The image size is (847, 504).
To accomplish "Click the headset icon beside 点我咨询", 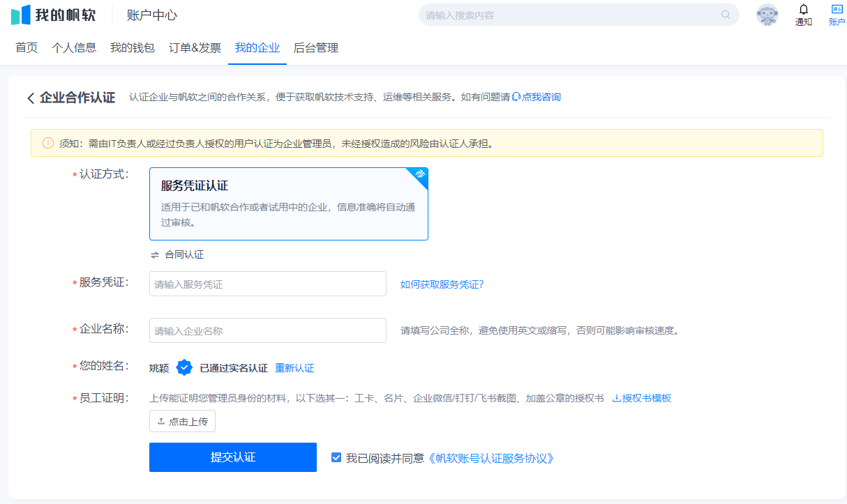I will click(516, 97).
